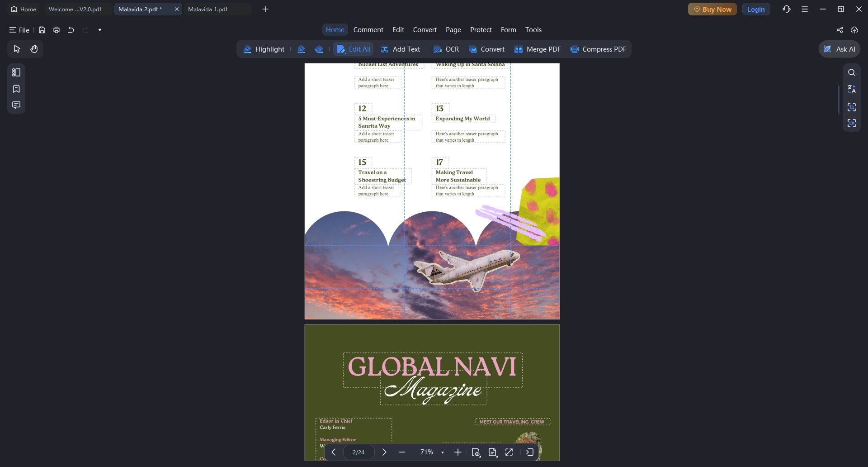Open the Edit ribbon tab

[398, 30]
